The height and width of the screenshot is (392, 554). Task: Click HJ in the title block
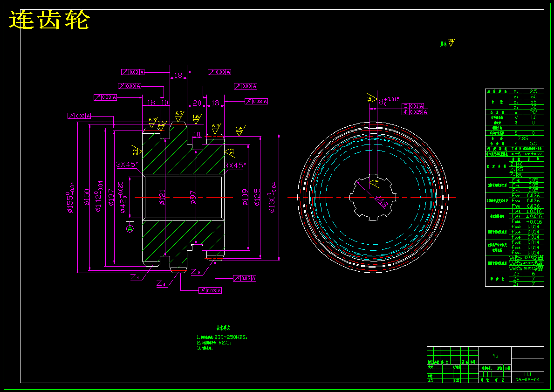coord(527,374)
